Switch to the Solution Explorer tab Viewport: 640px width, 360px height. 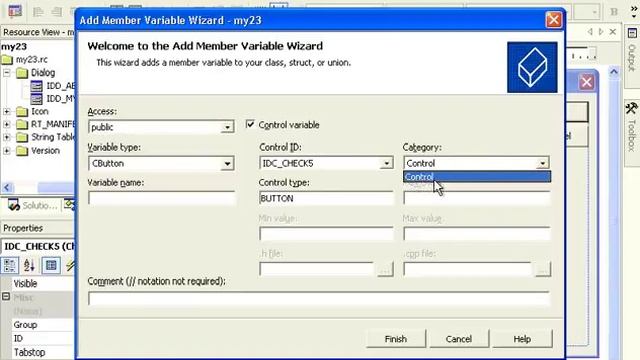(x=33, y=205)
